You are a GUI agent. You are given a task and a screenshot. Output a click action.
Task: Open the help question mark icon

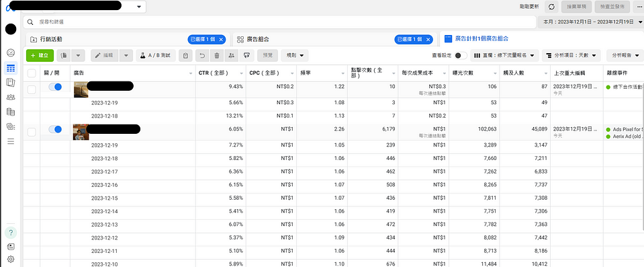[x=11, y=233]
